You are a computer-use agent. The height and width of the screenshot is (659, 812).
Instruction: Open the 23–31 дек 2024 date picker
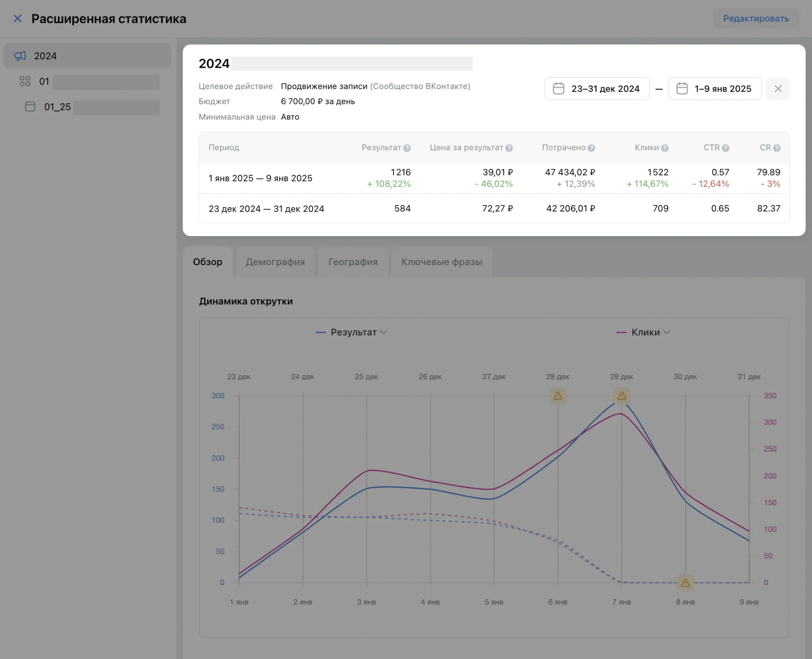click(597, 89)
